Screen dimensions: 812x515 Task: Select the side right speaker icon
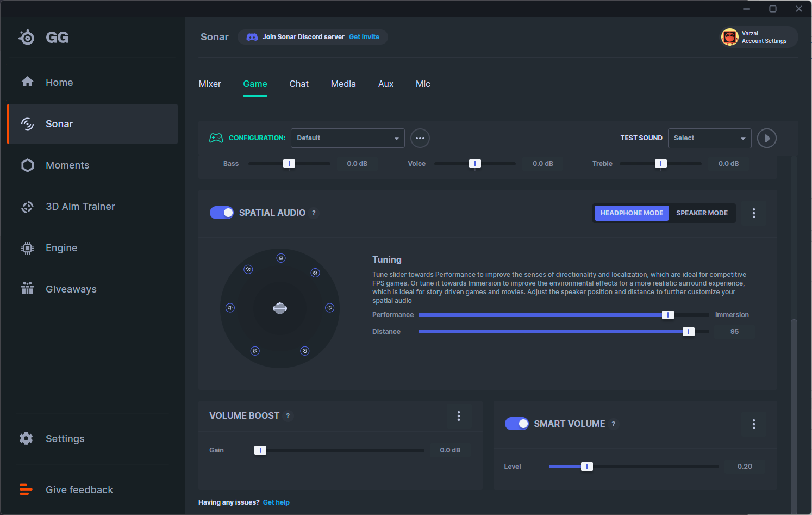[x=329, y=308]
